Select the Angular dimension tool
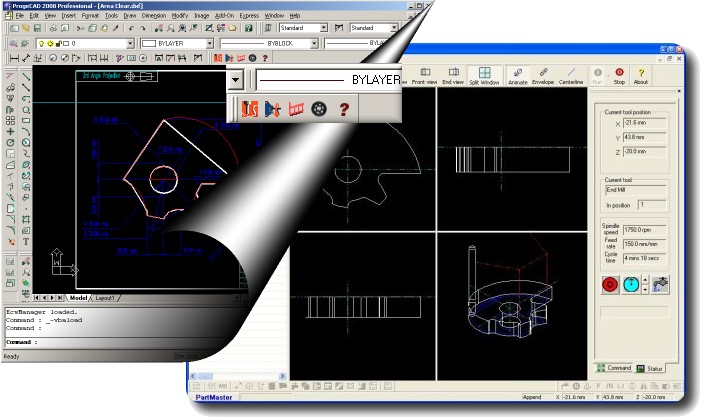 click(x=76, y=58)
